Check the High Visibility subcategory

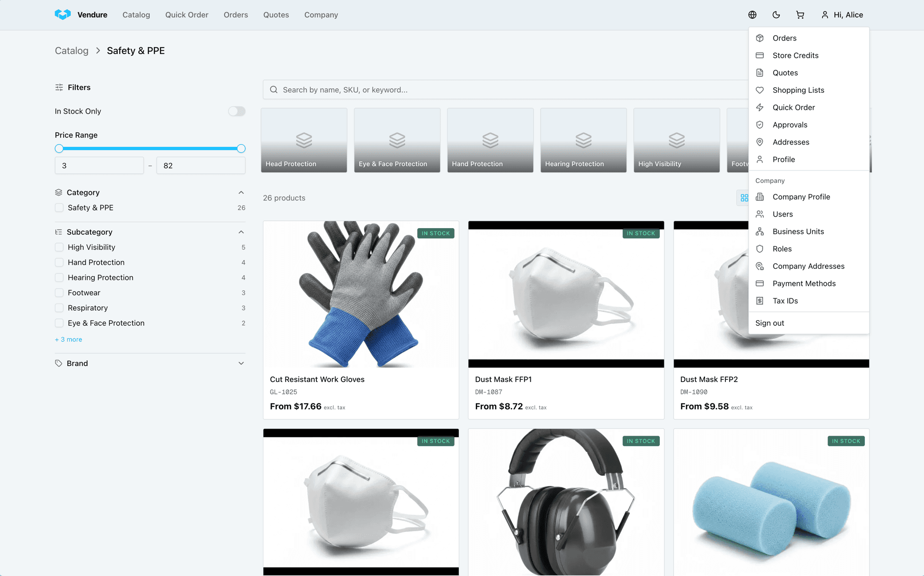[59, 247]
